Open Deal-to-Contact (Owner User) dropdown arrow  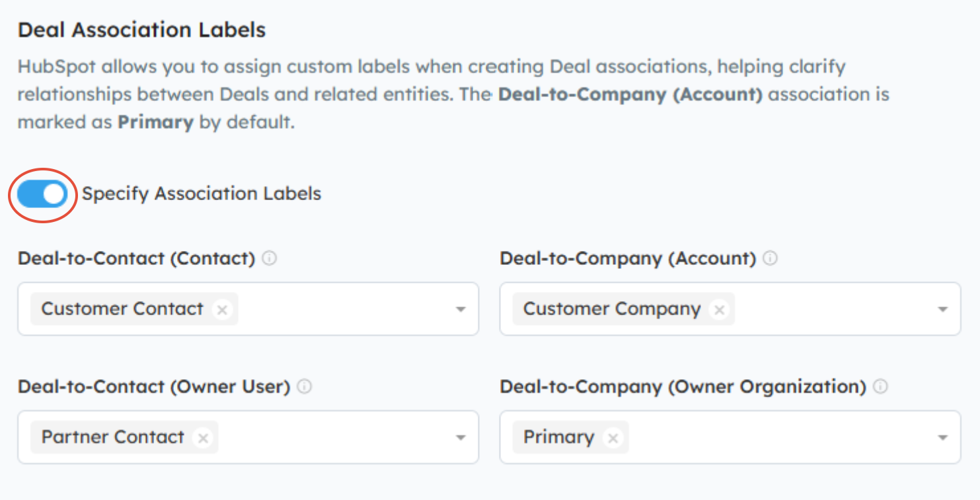461,438
